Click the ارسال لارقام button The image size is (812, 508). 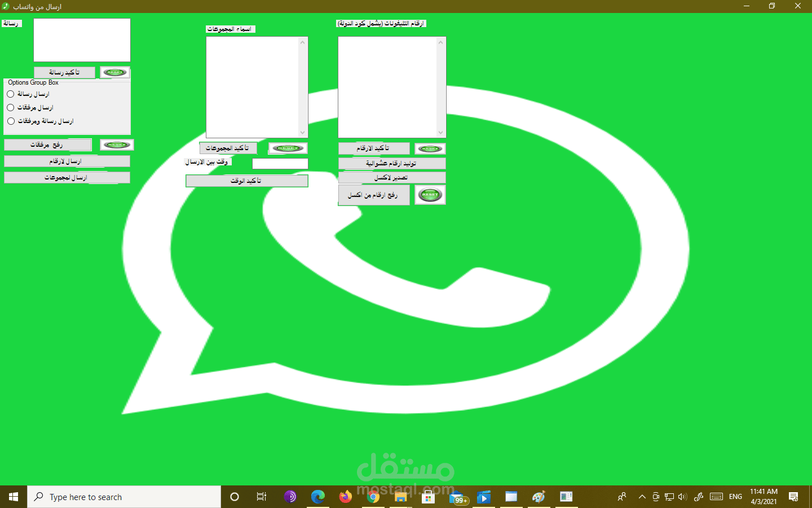click(67, 161)
